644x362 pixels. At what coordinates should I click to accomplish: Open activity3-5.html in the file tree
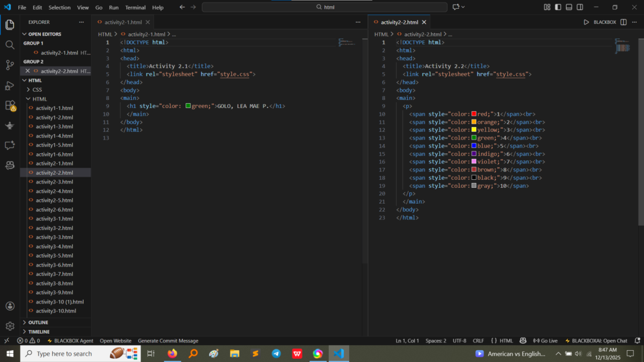point(54,256)
